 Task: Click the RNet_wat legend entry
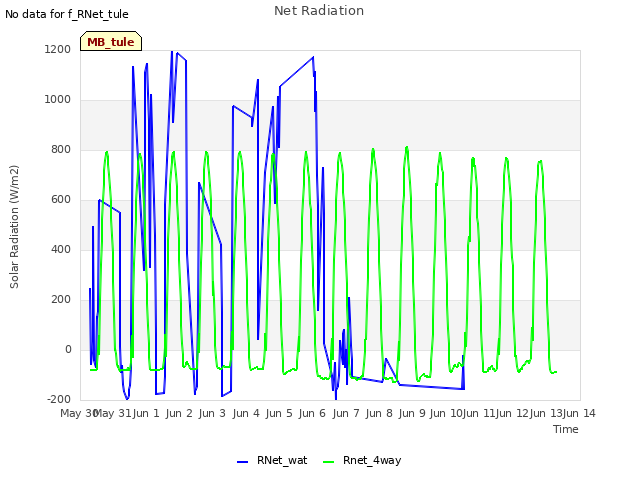coord(272,460)
